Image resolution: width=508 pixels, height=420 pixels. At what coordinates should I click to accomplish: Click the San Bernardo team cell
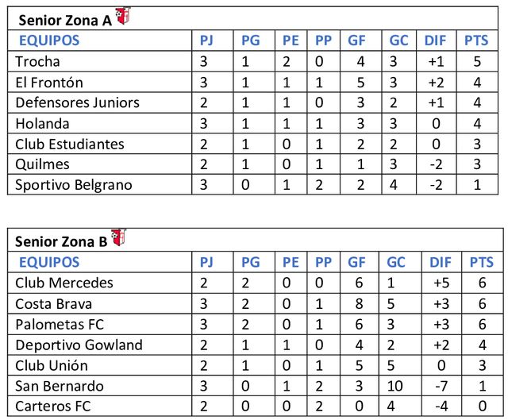pos(60,386)
